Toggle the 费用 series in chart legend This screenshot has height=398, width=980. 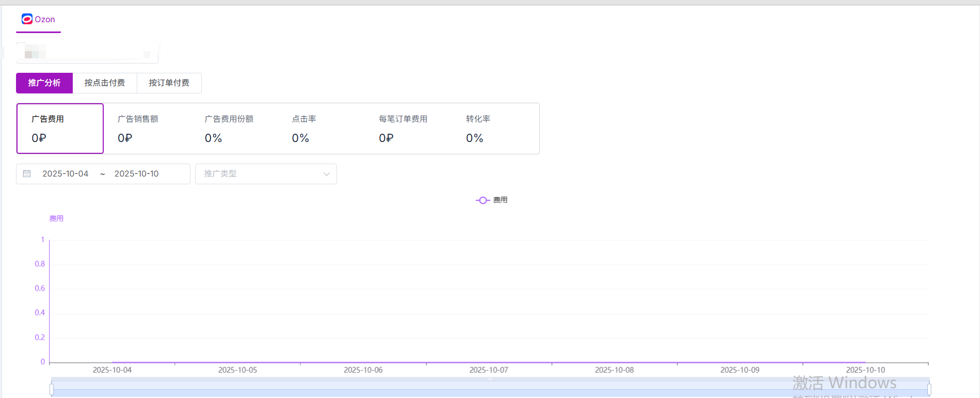(x=491, y=200)
